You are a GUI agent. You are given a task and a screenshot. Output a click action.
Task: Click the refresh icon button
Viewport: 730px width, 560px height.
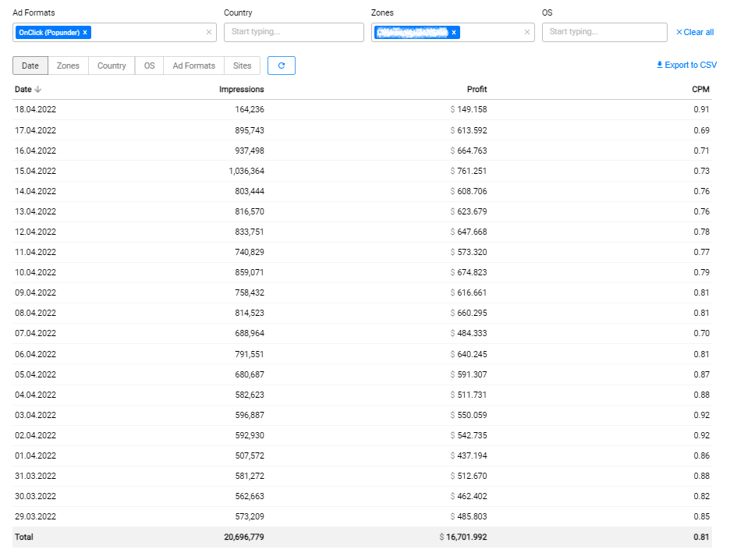pos(282,66)
